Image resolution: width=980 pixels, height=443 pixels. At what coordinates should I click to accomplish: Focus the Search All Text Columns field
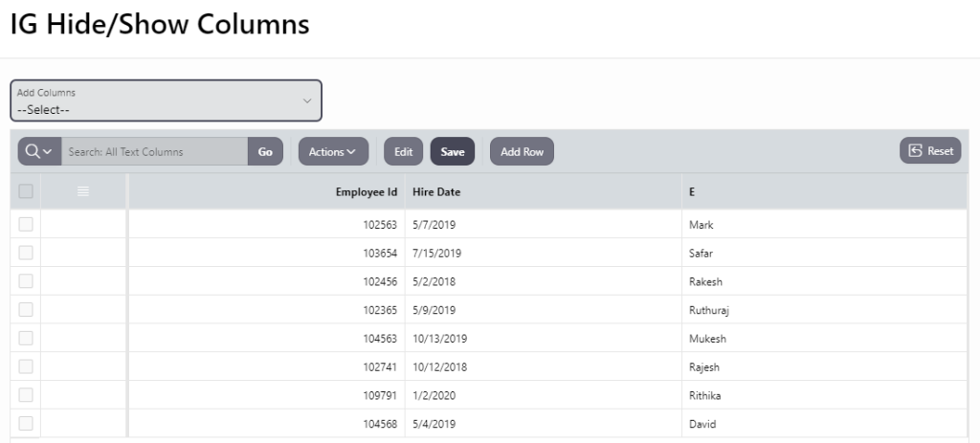point(154,151)
